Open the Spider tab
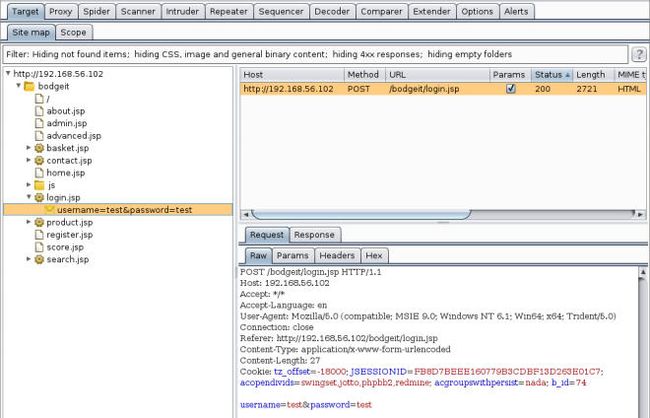 [96, 12]
